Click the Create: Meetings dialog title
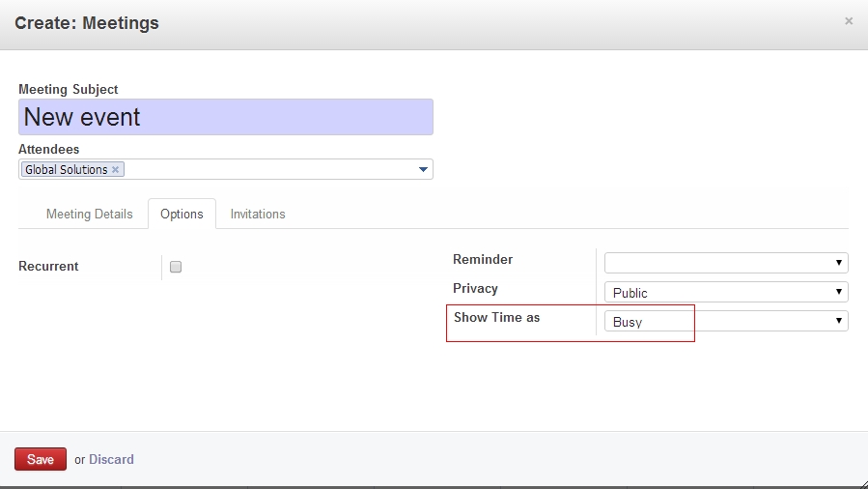 click(87, 23)
